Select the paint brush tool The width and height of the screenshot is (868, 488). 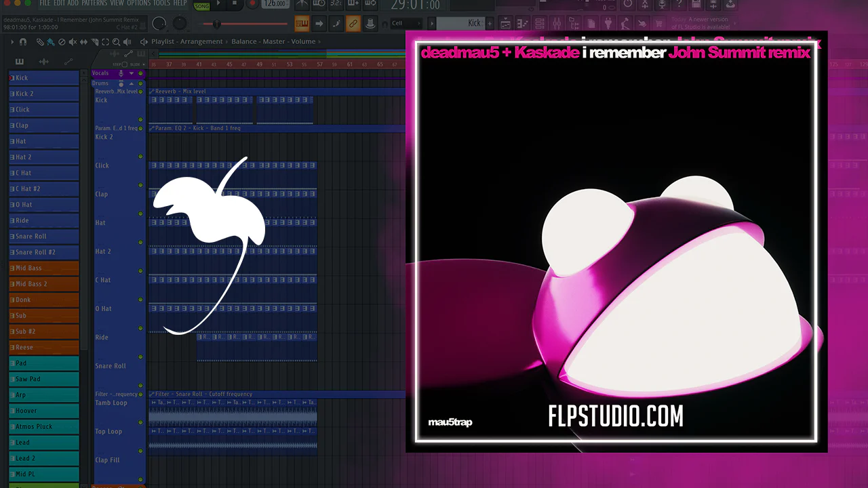pos(51,42)
